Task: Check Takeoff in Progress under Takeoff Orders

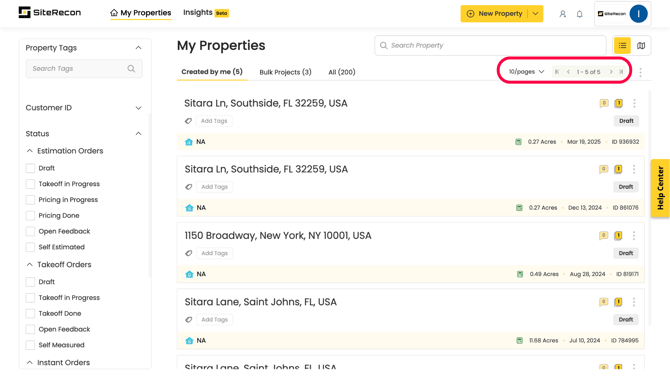Action: 30,297
